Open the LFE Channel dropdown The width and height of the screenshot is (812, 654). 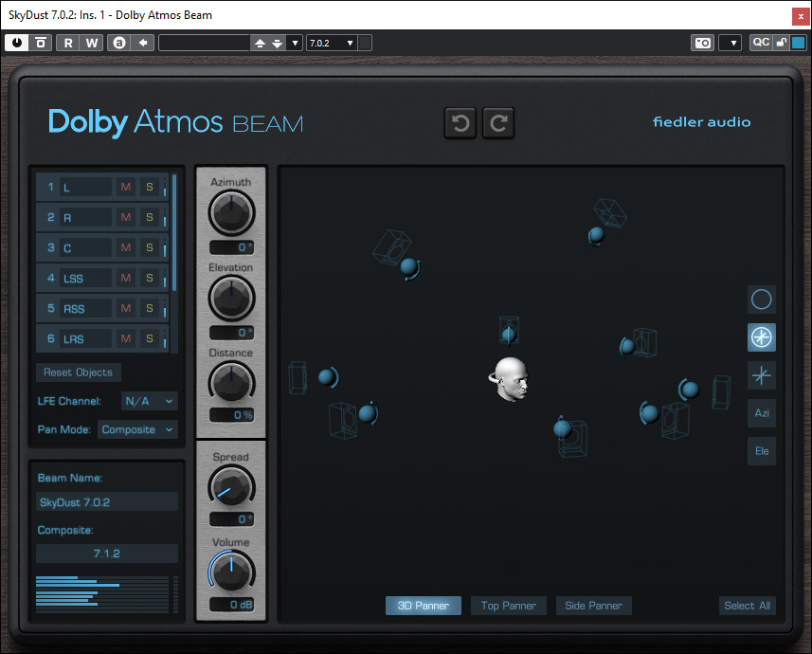tap(149, 401)
